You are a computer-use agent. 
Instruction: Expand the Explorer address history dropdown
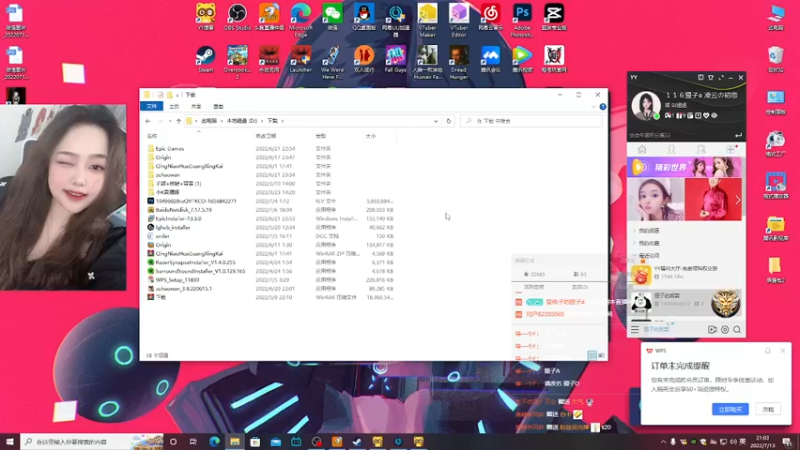tap(435, 121)
